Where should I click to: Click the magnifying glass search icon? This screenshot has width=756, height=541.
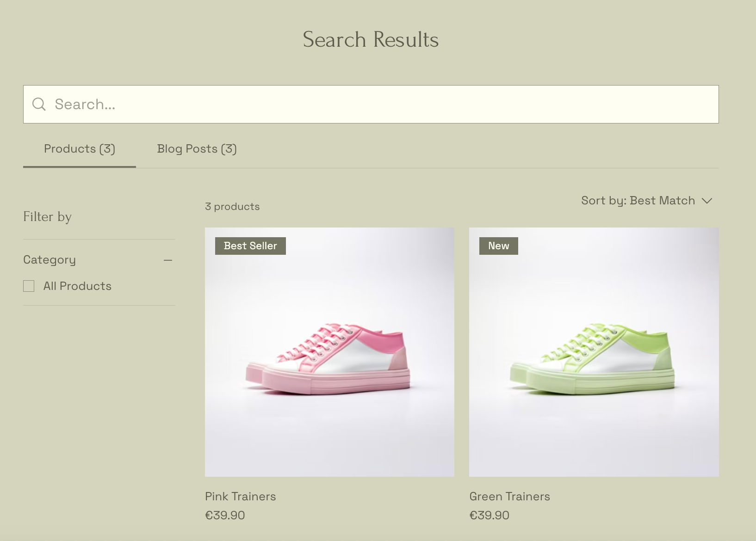[39, 105]
